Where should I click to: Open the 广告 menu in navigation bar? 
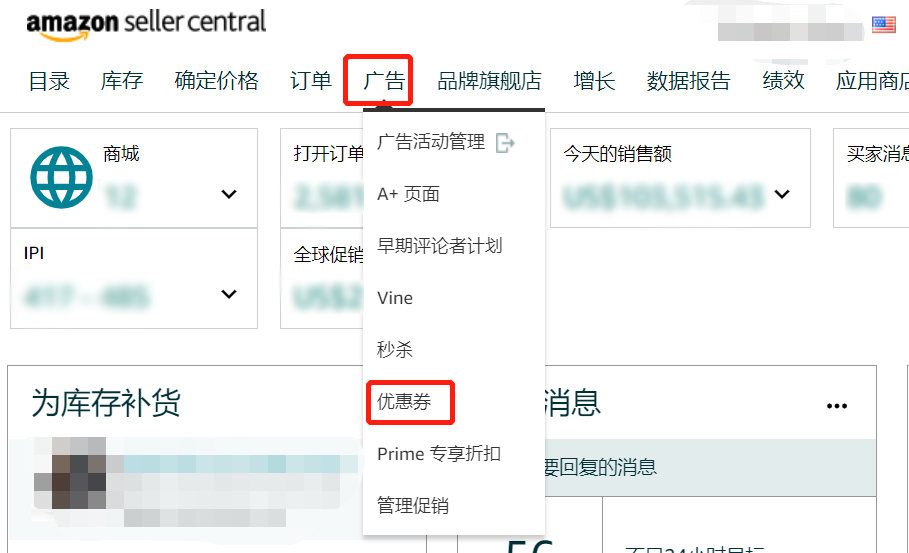pyautogui.click(x=384, y=81)
